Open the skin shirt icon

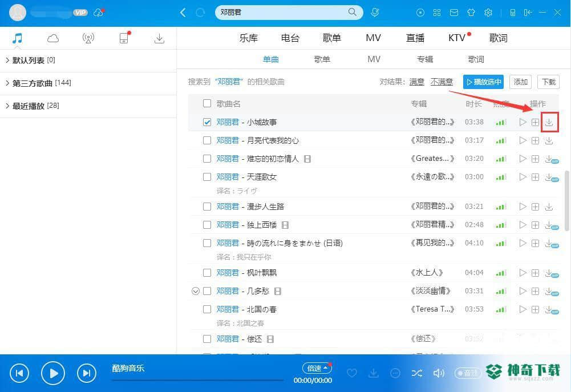click(471, 13)
